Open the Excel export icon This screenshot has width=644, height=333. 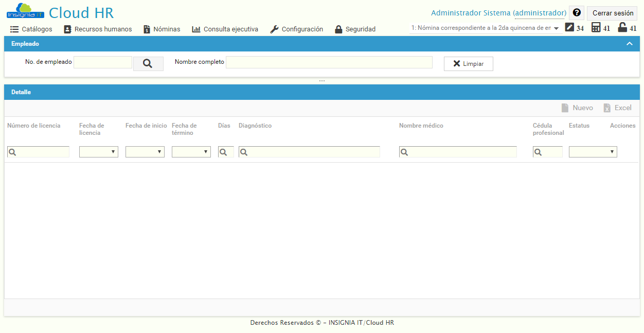(607, 108)
